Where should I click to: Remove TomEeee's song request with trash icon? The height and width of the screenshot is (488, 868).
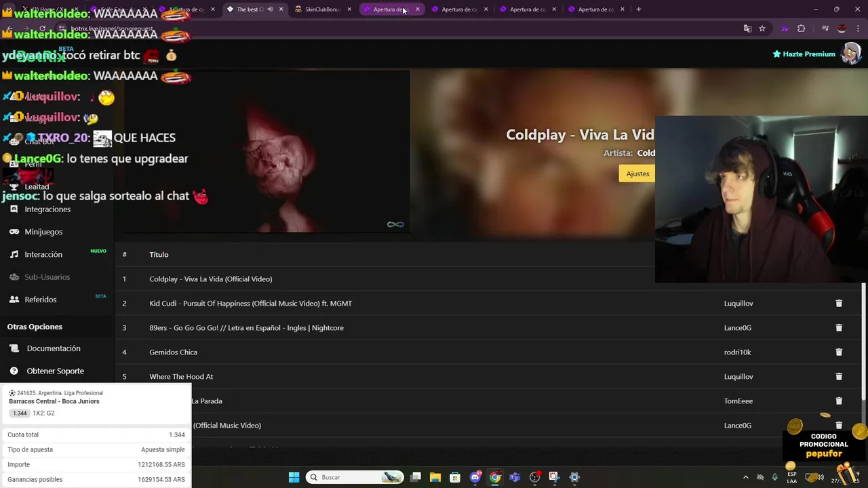point(839,401)
